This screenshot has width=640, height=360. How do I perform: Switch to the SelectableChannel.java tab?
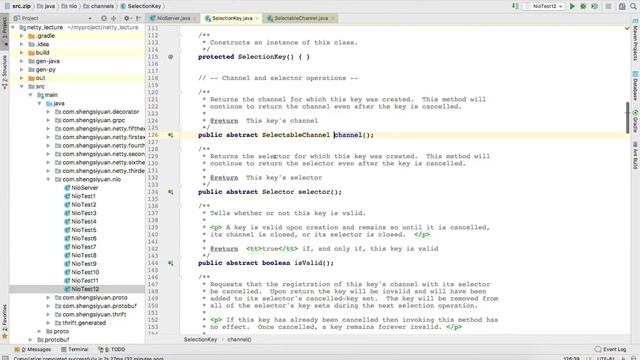tap(301, 18)
